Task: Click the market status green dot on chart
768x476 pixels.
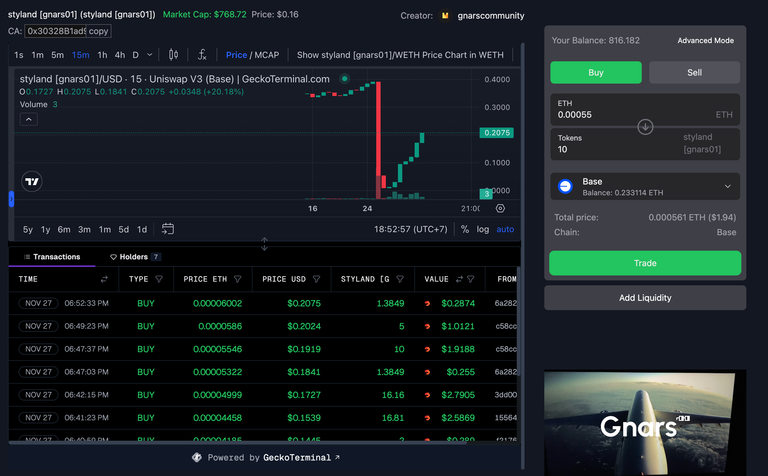Action: pyautogui.click(x=345, y=78)
